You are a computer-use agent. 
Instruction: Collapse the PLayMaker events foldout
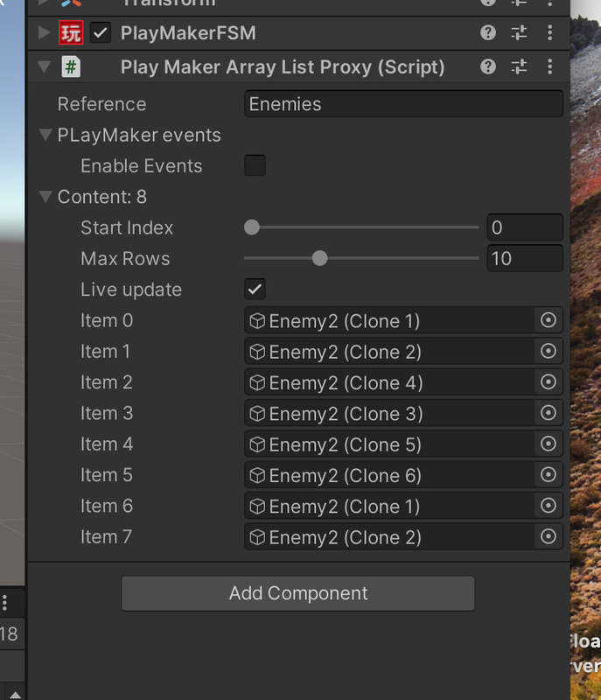[x=45, y=135]
